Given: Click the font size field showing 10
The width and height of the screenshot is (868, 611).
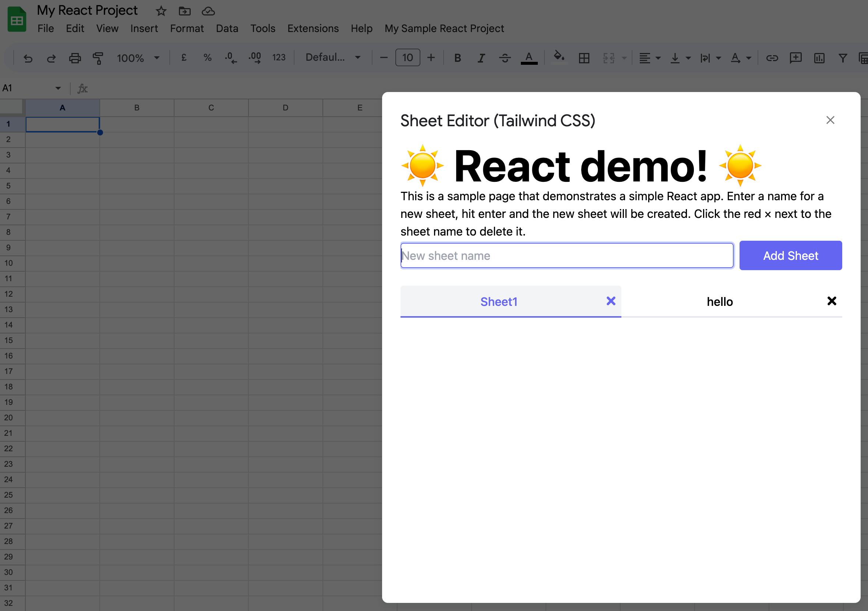Looking at the screenshot, I should coord(407,57).
